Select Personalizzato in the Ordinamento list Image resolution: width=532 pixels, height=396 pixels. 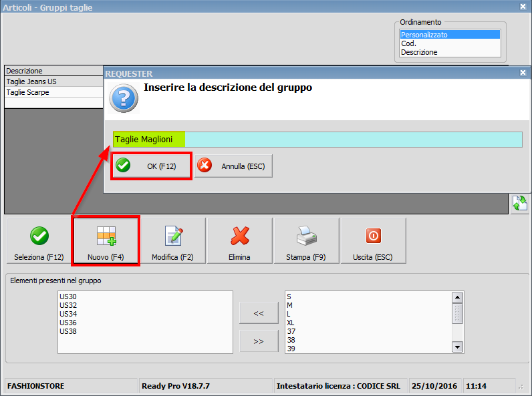[x=450, y=35]
